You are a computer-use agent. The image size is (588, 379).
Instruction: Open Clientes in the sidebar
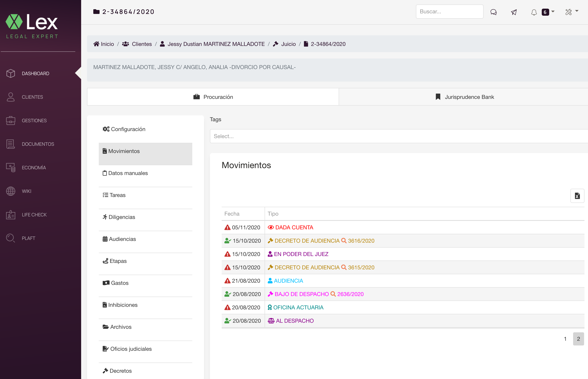point(32,97)
